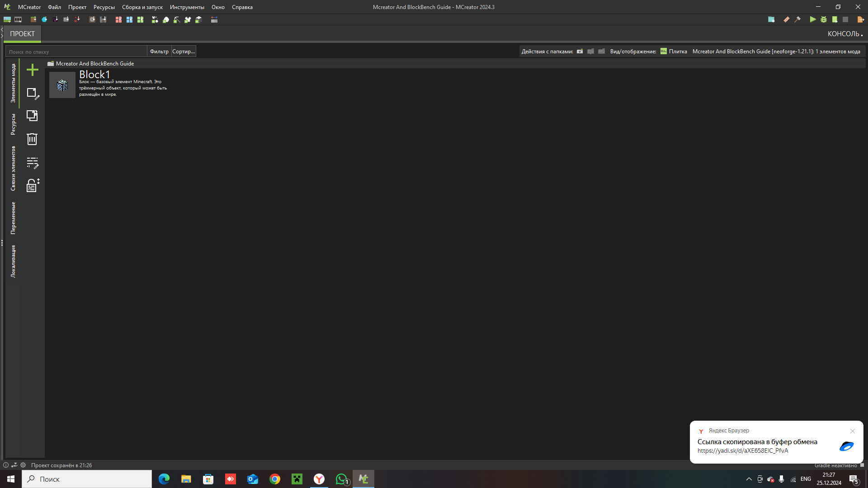Launch the debug mode bug icon
Image resolution: width=868 pixels, height=488 pixels.
coord(824,19)
